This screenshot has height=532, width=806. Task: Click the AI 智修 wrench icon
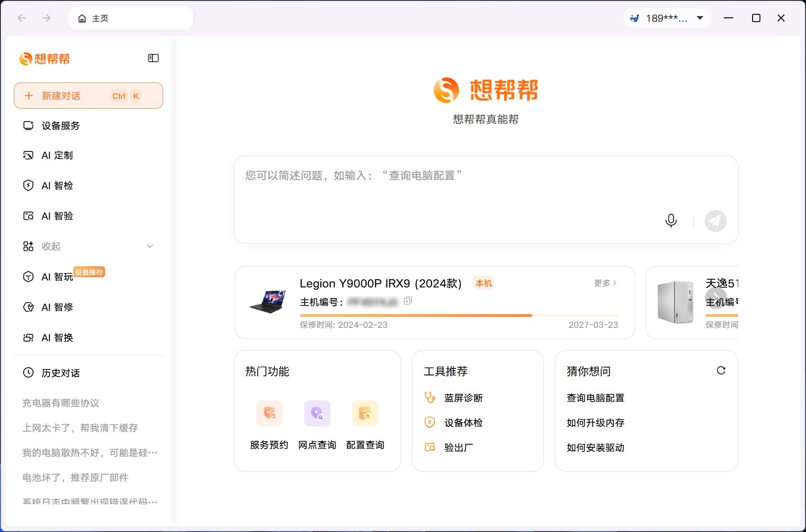tap(28, 307)
